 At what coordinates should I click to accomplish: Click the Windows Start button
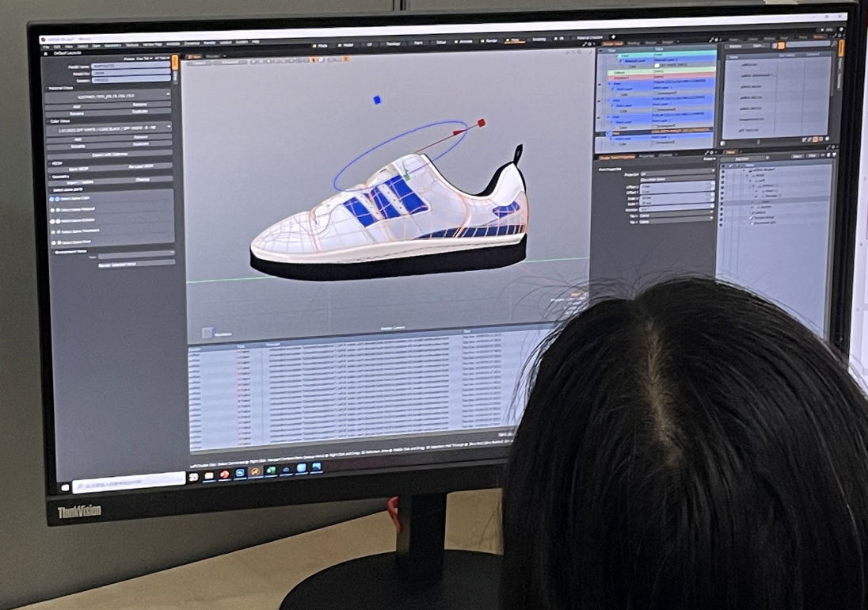point(65,488)
